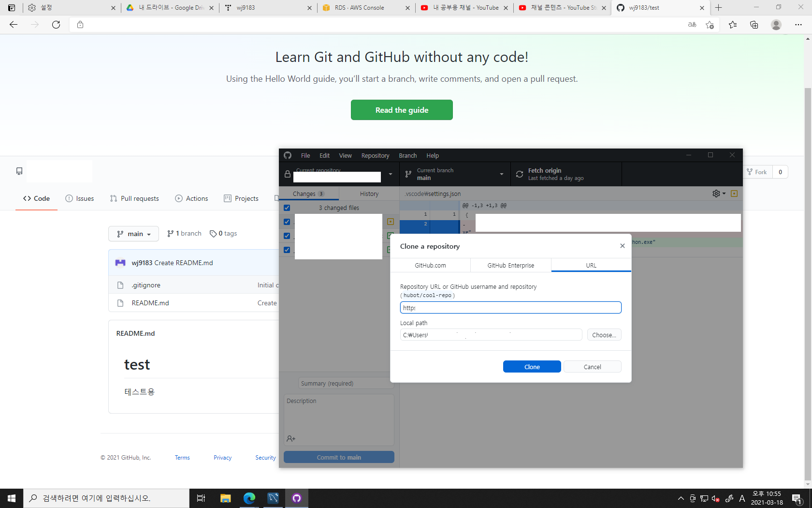Click the add co-authors icon

point(291,438)
